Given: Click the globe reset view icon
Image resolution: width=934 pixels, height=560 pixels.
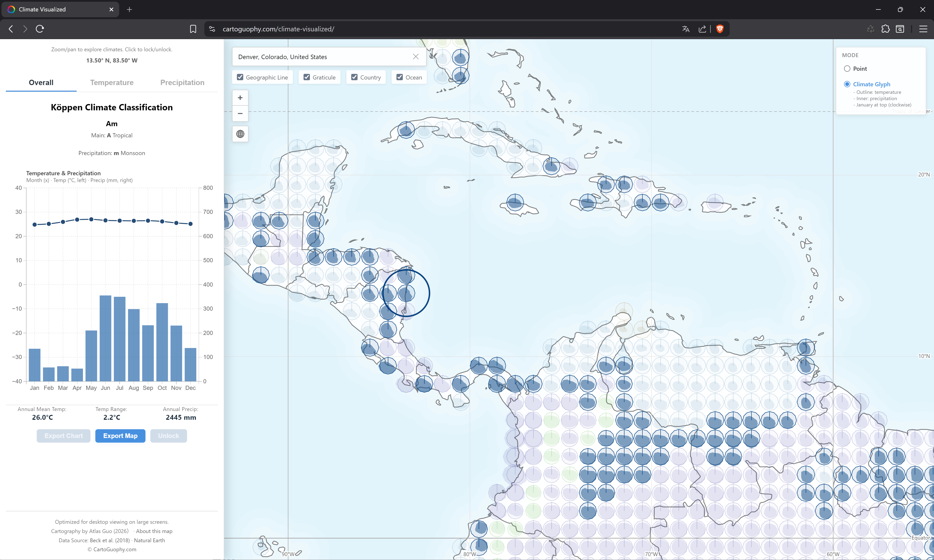Looking at the screenshot, I should point(240,134).
